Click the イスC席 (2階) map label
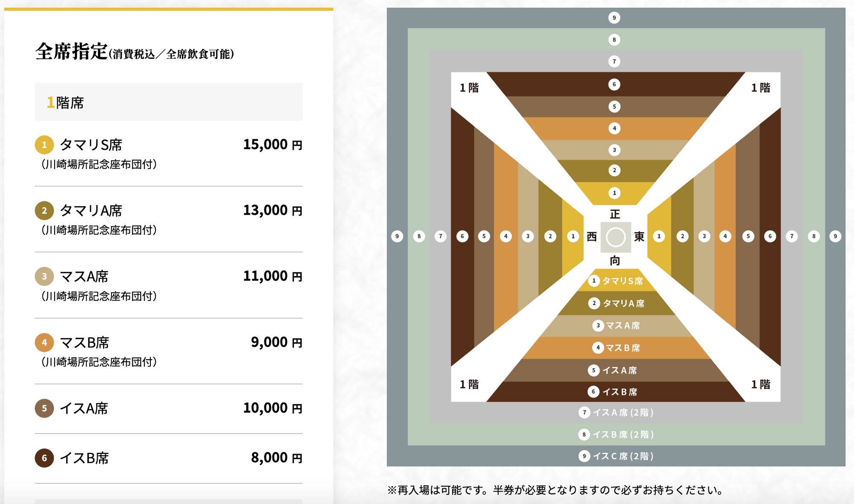The width and height of the screenshot is (854, 504). coord(623,456)
